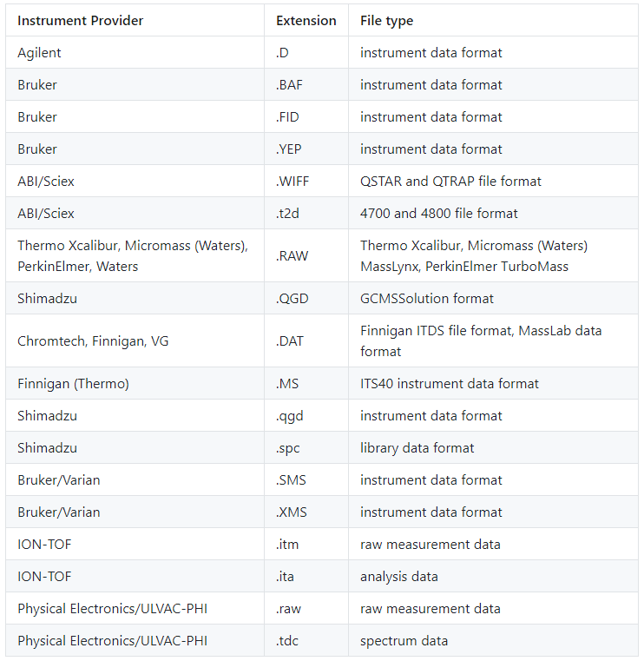Click the .XMS extension cell
This screenshot has height=661, width=644.
291,512
